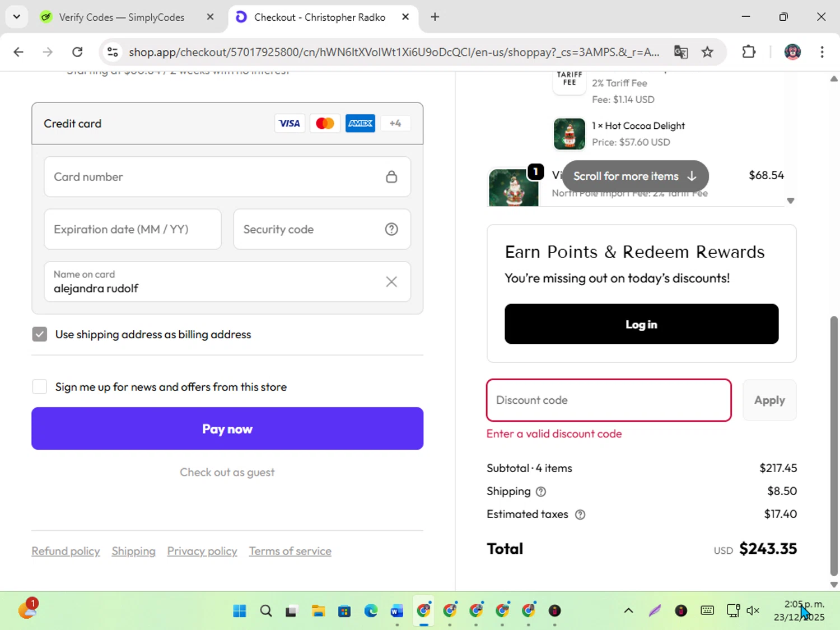This screenshot has height=630, width=840.
Task: Open the touch keyboard tray icon
Action: coord(707,610)
